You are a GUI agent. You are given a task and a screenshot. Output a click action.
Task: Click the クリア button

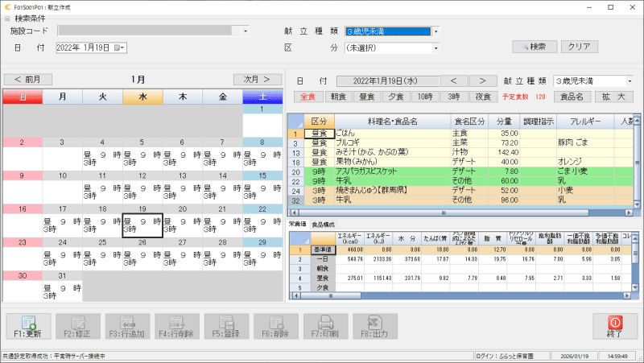(x=579, y=47)
